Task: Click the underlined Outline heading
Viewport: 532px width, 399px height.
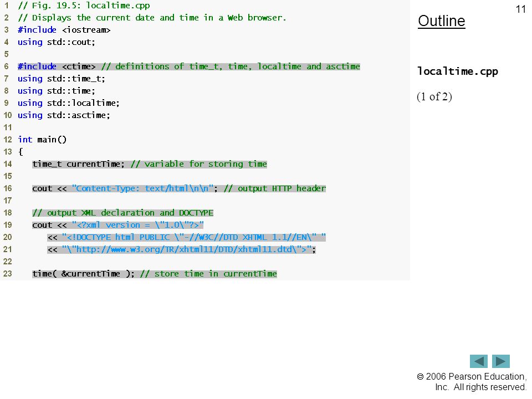Action: coord(442,21)
